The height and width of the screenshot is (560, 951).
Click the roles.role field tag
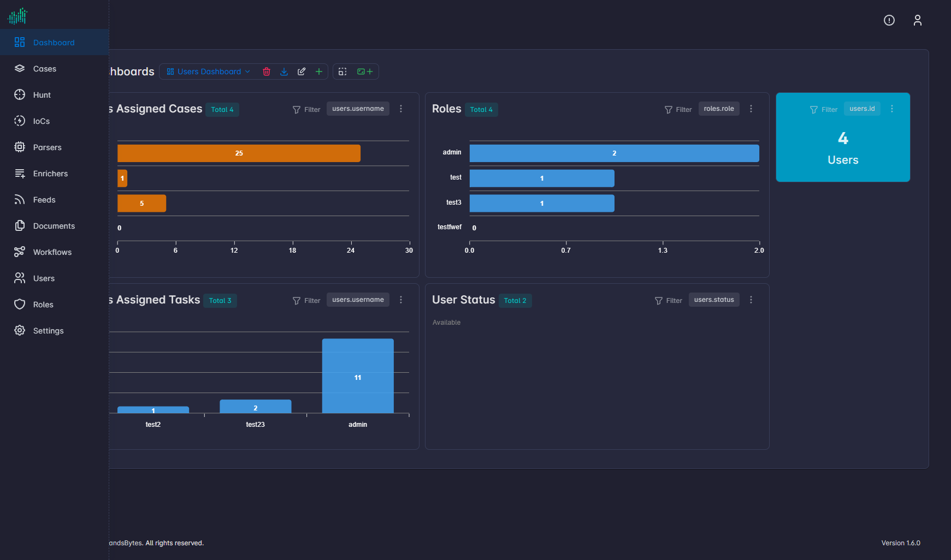(719, 109)
